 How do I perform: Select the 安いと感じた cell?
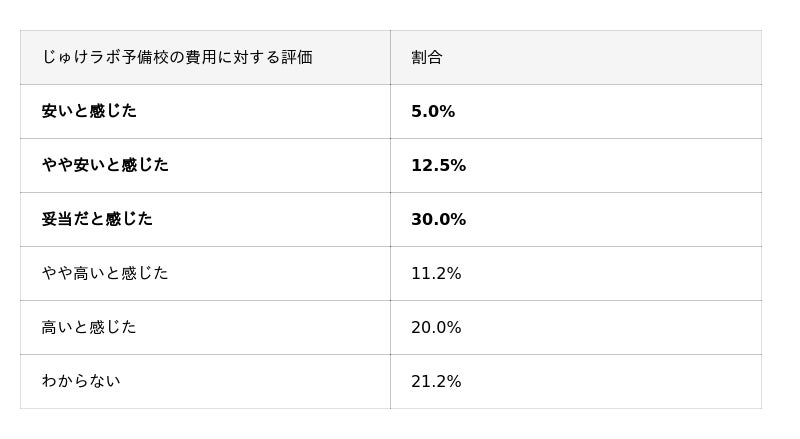[89, 112]
